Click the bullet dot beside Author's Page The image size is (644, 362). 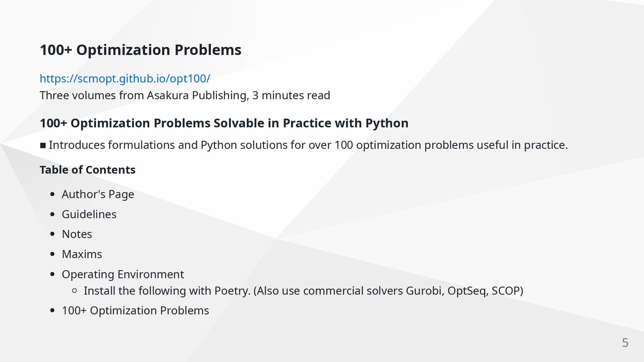tap(52, 194)
